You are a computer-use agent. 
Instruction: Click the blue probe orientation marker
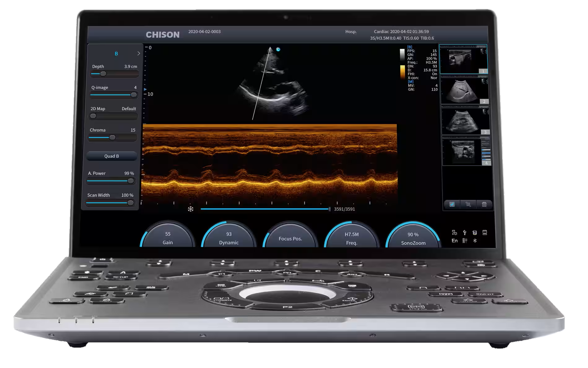pyautogui.click(x=278, y=49)
